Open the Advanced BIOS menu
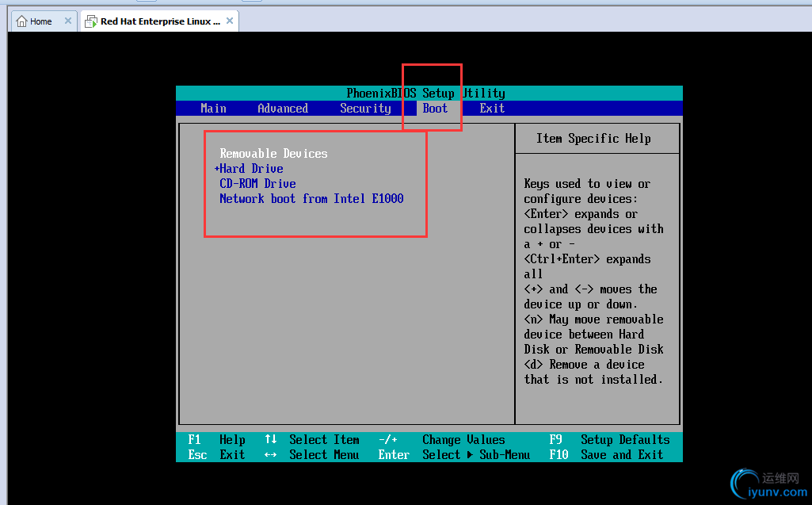Screen dimensions: 812x505 pyautogui.click(x=283, y=109)
